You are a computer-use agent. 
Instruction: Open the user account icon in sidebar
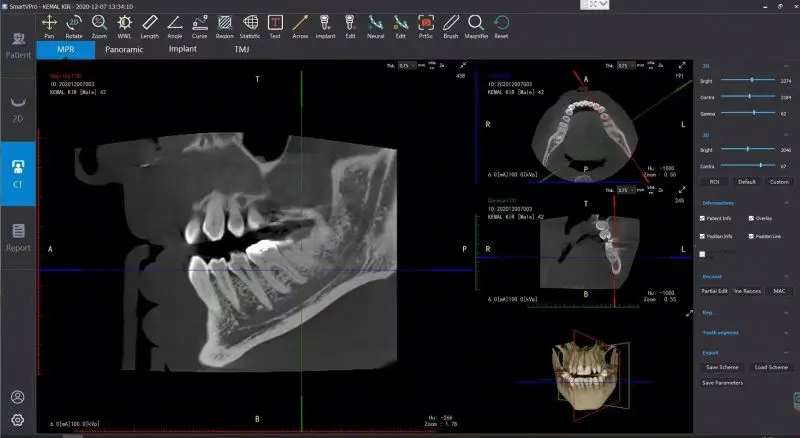pos(17,397)
